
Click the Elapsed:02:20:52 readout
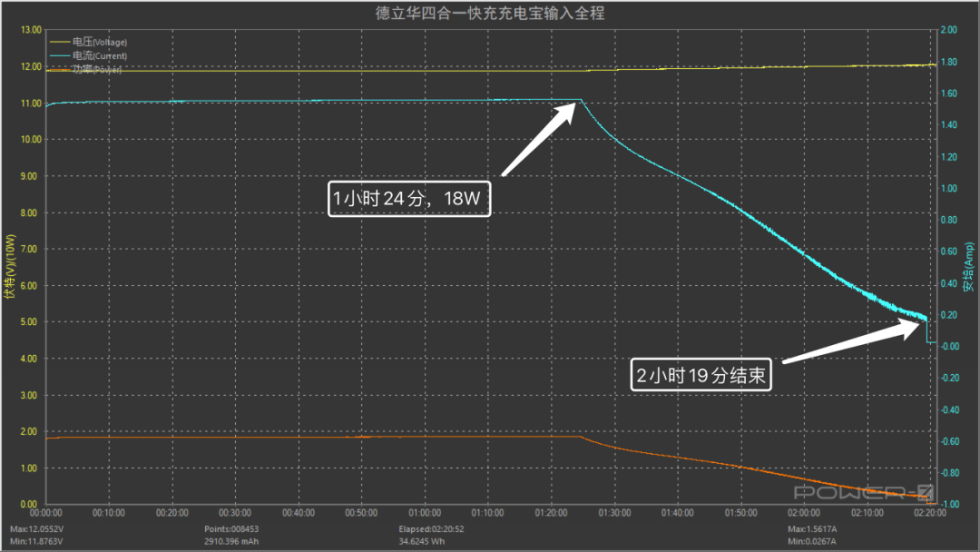click(431, 529)
